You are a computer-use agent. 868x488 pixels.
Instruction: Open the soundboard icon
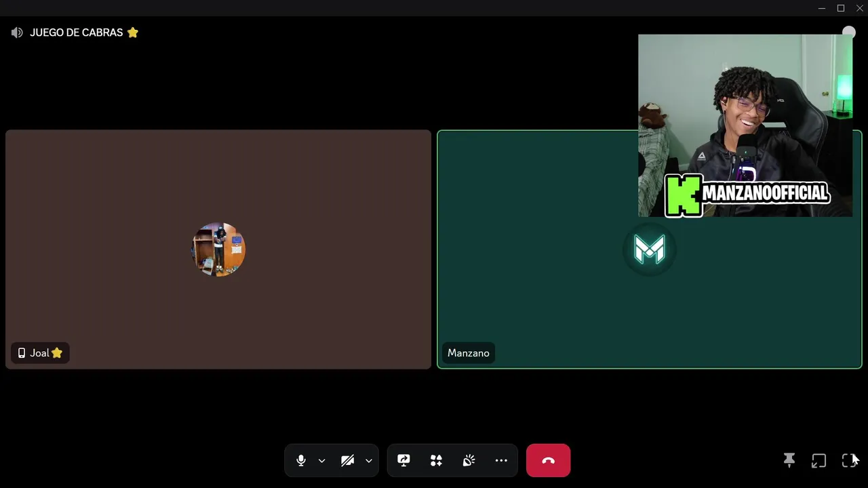pos(469,461)
